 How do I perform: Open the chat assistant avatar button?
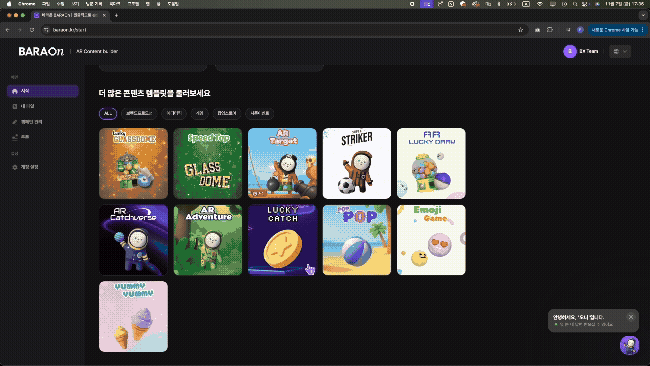click(x=629, y=345)
